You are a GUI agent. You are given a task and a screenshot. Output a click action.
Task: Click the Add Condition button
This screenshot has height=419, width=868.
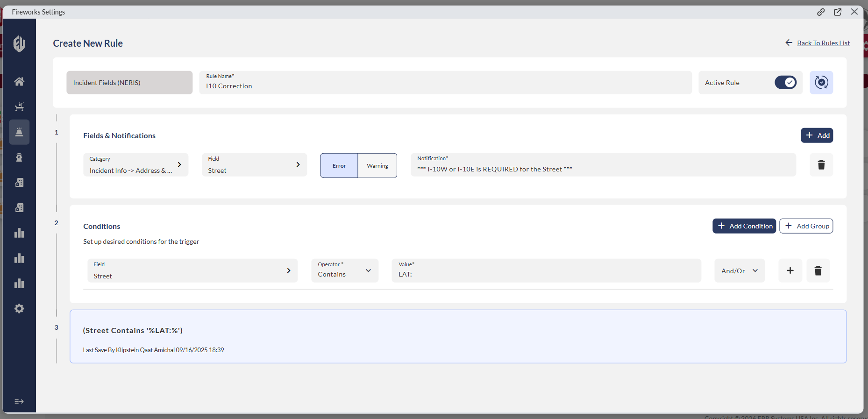click(x=744, y=226)
